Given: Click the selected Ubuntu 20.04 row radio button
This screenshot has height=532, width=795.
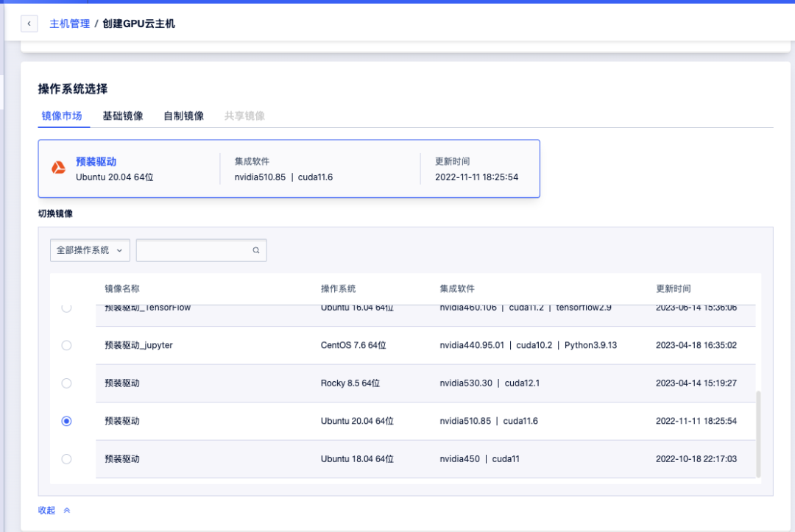Looking at the screenshot, I should [66, 422].
